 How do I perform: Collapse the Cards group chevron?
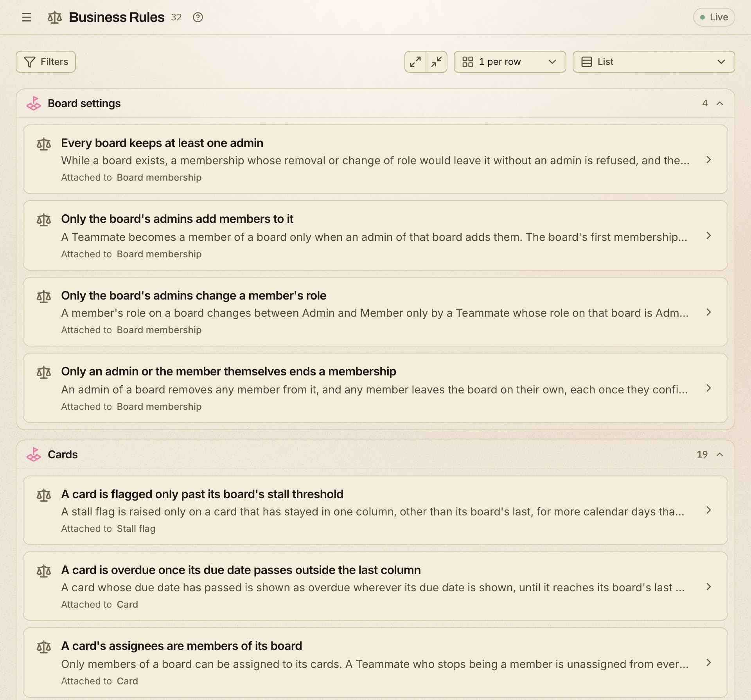(x=720, y=454)
